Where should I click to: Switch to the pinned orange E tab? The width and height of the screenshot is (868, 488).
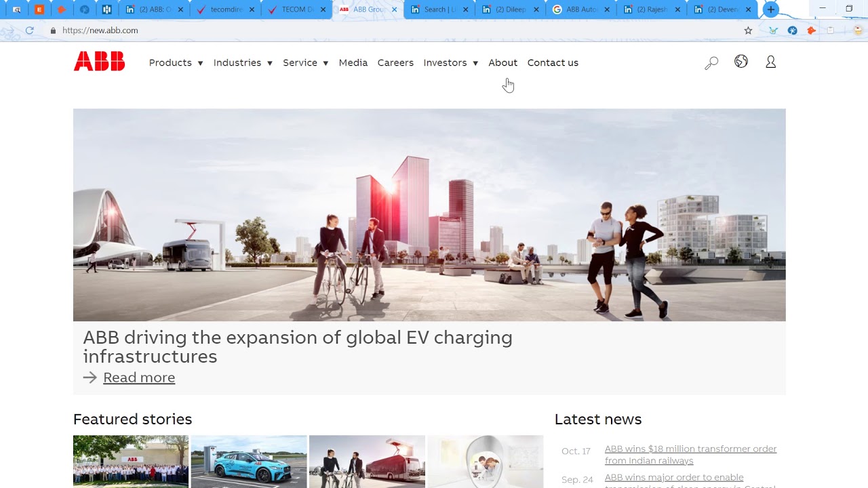39,9
